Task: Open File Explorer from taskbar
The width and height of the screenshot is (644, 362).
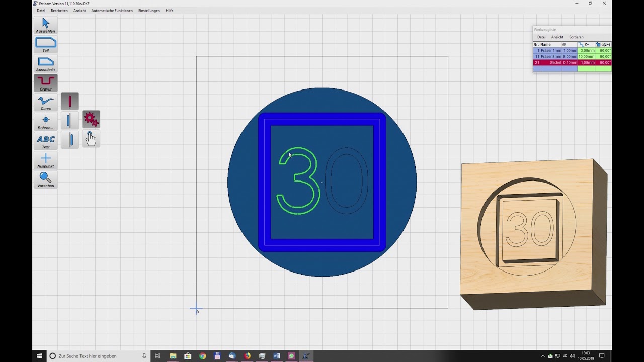Action: pos(173,356)
